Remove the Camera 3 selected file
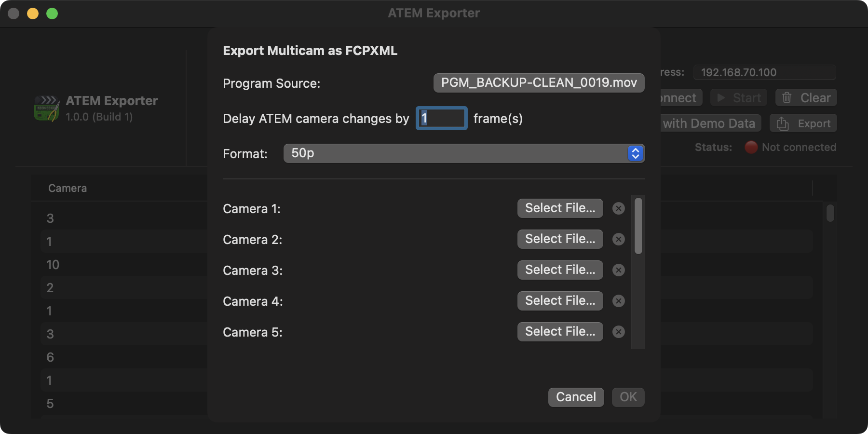The image size is (868, 434). click(x=619, y=270)
